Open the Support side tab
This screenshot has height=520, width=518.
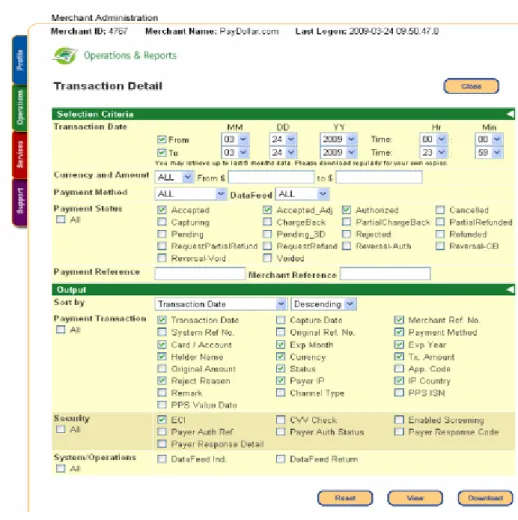coord(20,202)
